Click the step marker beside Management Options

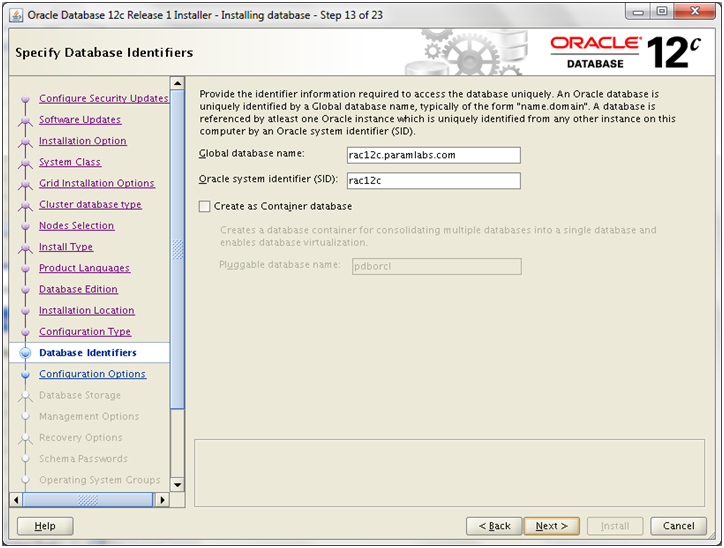tap(25, 417)
